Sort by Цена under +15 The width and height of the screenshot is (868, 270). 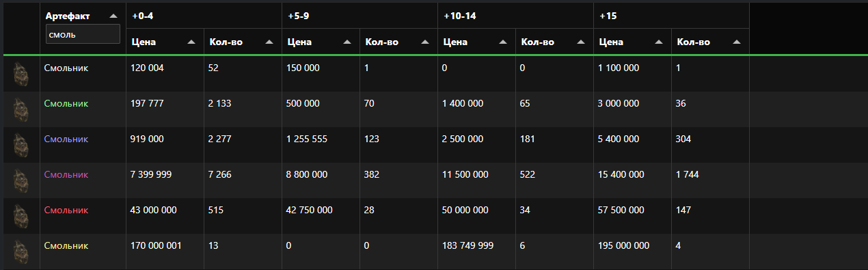[x=660, y=42]
